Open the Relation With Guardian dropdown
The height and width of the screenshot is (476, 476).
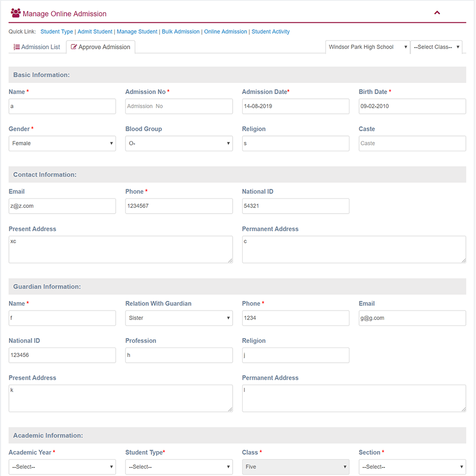(179, 318)
